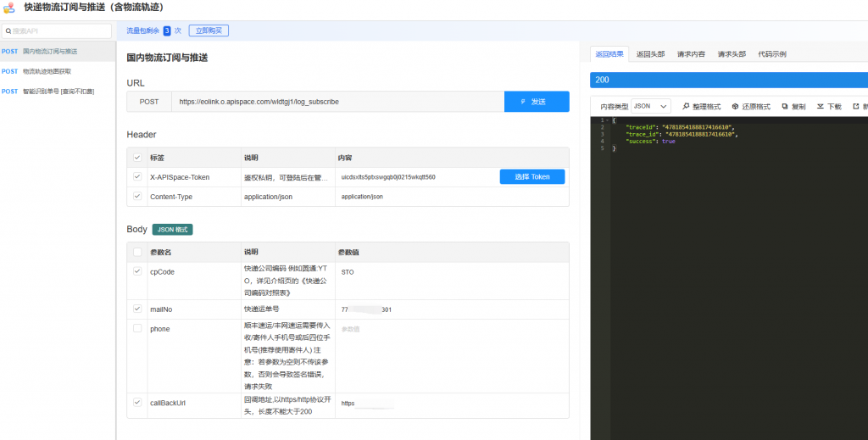Open the 请求内容 tab
Viewport: 868px width, 440px height.
(x=691, y=54)
